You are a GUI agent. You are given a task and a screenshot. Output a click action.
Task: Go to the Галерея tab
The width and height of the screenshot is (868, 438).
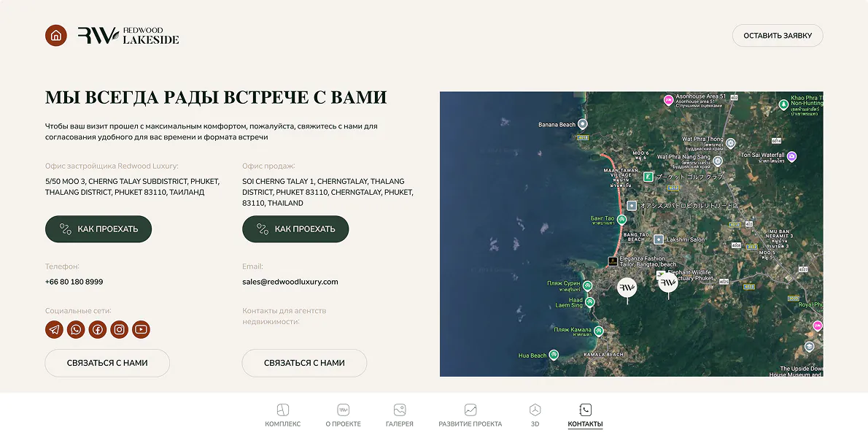(400, 415)
